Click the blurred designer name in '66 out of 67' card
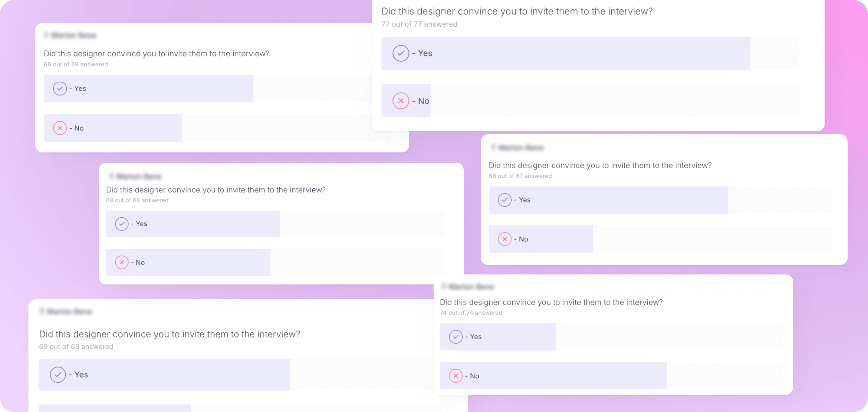 click(x=518, y=148)
